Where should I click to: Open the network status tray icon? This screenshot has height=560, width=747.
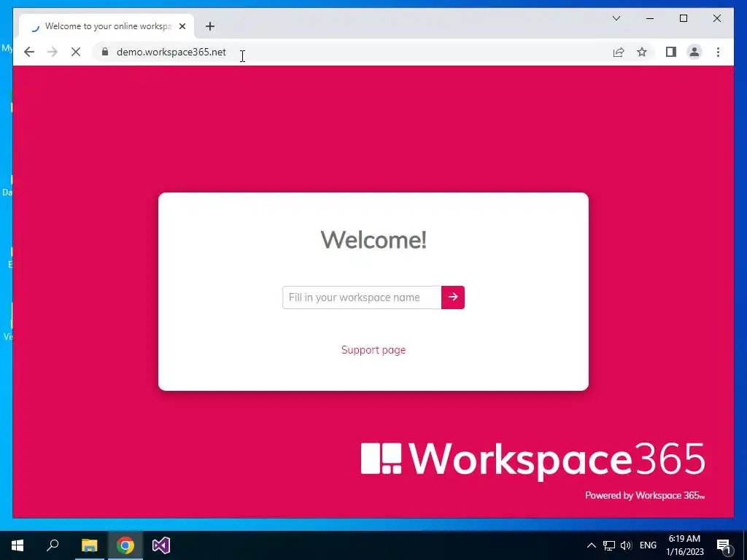pos(609,545)
